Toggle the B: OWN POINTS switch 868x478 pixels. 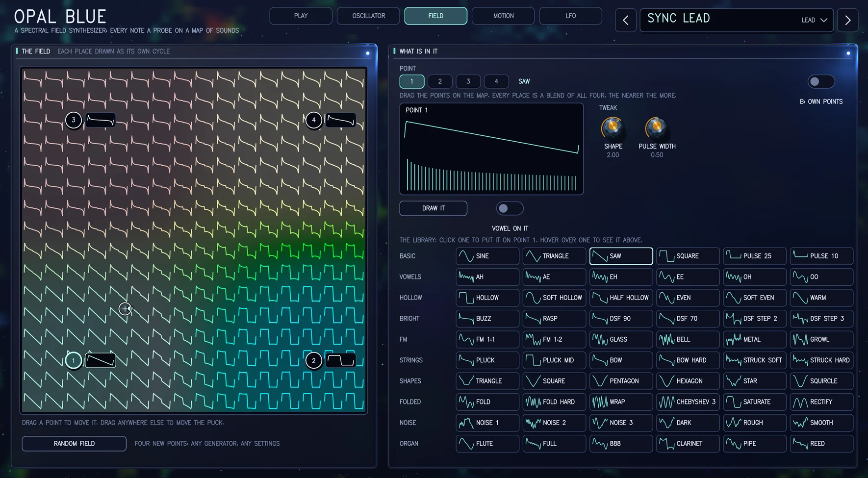(821, 81)
